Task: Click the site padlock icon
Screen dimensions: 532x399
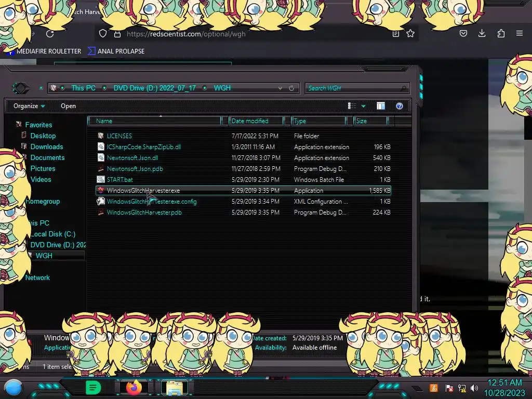Action: [x=117, y=34]
